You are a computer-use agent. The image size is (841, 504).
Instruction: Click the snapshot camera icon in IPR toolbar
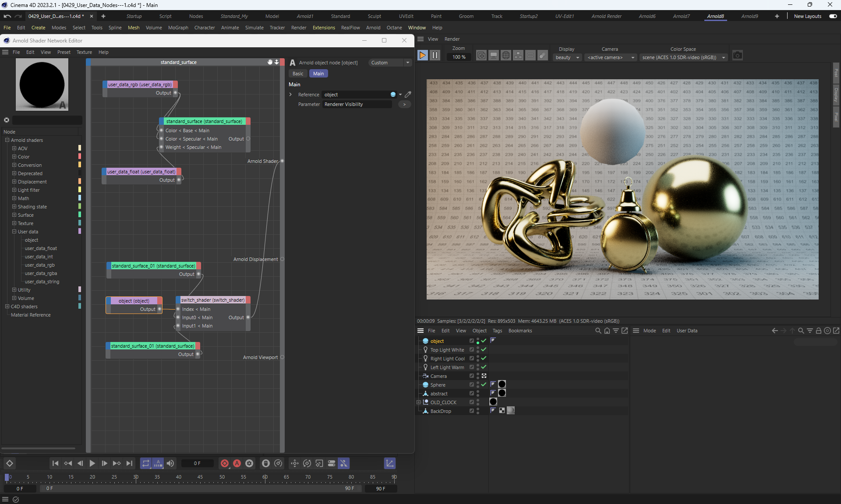coord(738,56)
